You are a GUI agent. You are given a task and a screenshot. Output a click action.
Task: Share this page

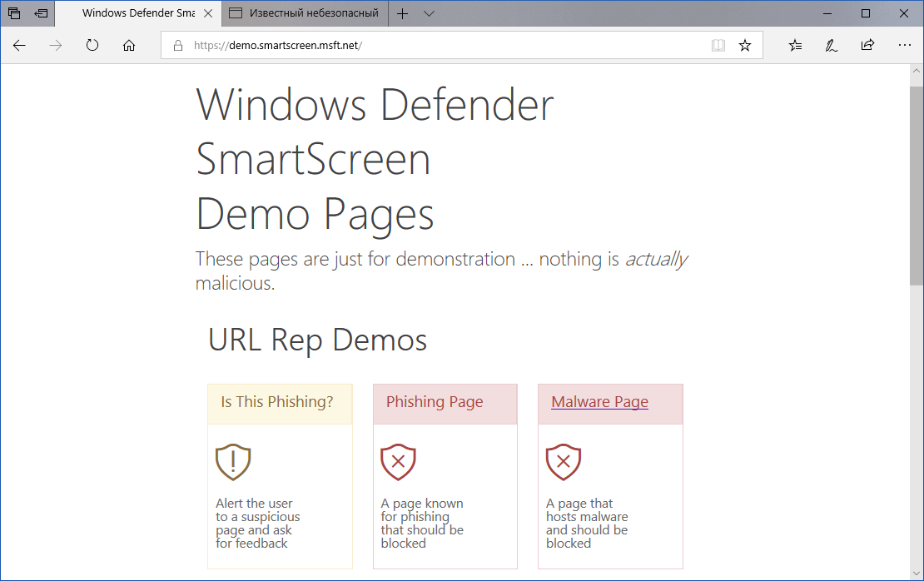coord(867,46)
